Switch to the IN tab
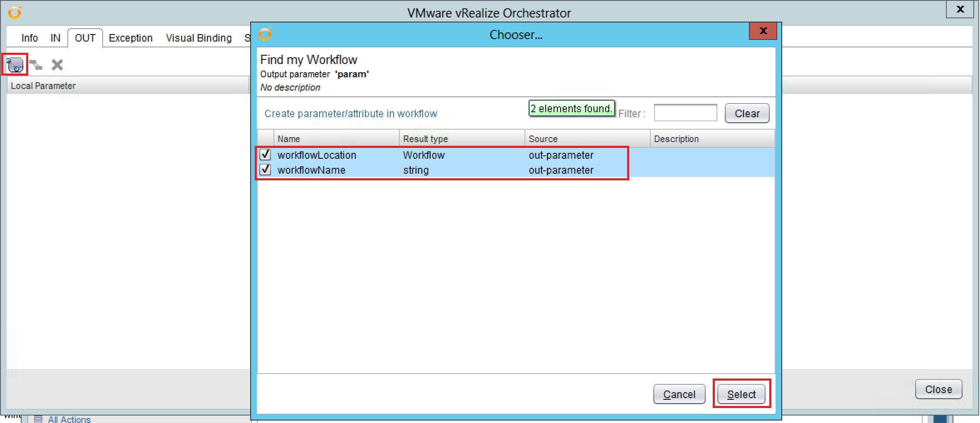 pyautogui.click(x=55, y=38)
